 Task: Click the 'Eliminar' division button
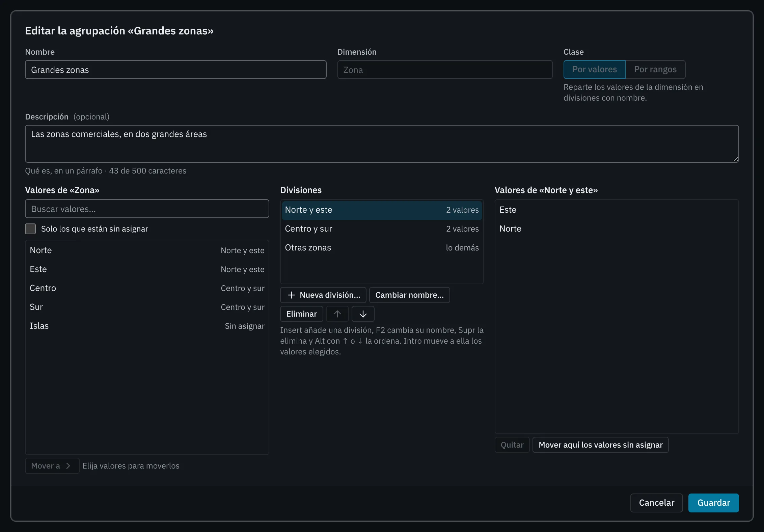301,314
